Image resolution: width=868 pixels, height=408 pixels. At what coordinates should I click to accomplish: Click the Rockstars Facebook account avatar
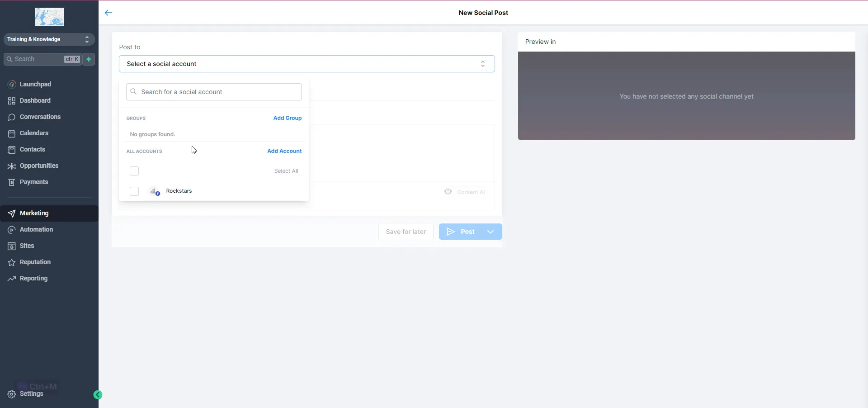point(155,191)
